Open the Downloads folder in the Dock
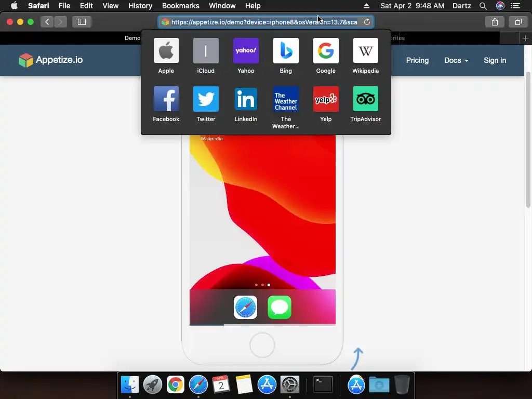Screen dimensions: 532x399 (379, 385)
